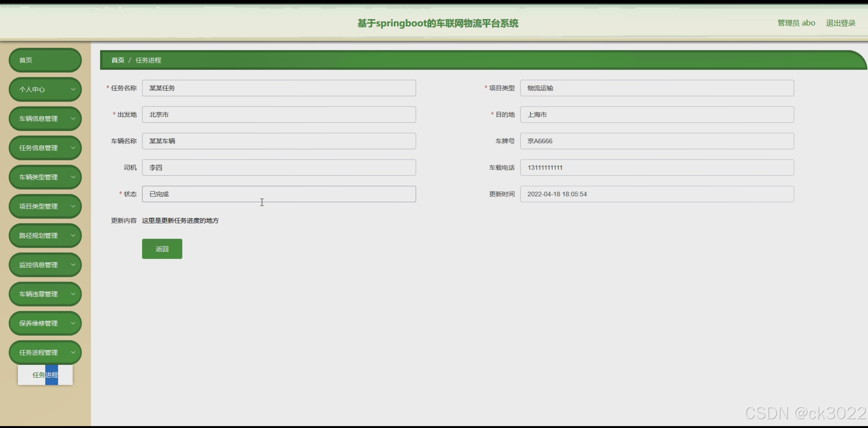Click the 状态 field showing 已完成
The image size is (868, 428).
pos(279,194)
